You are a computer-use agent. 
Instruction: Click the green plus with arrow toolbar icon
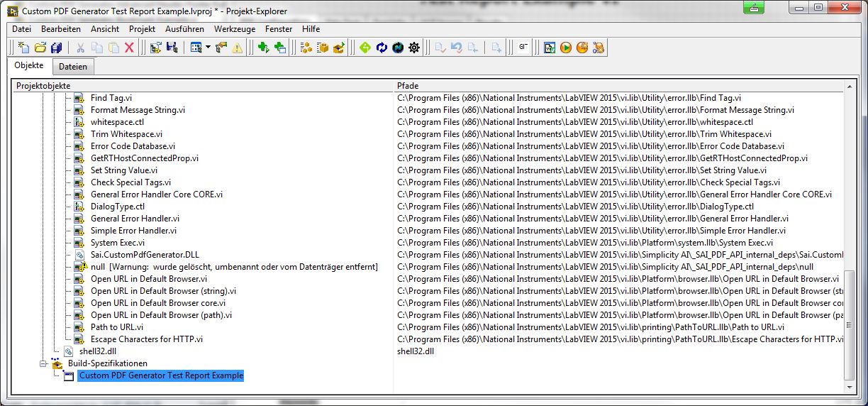(263, 48)
